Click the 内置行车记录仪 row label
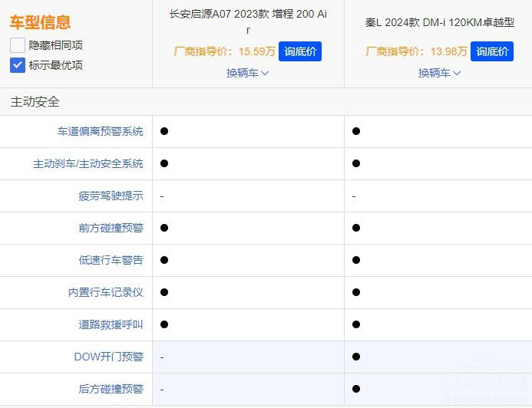 (x=105, y=292)
